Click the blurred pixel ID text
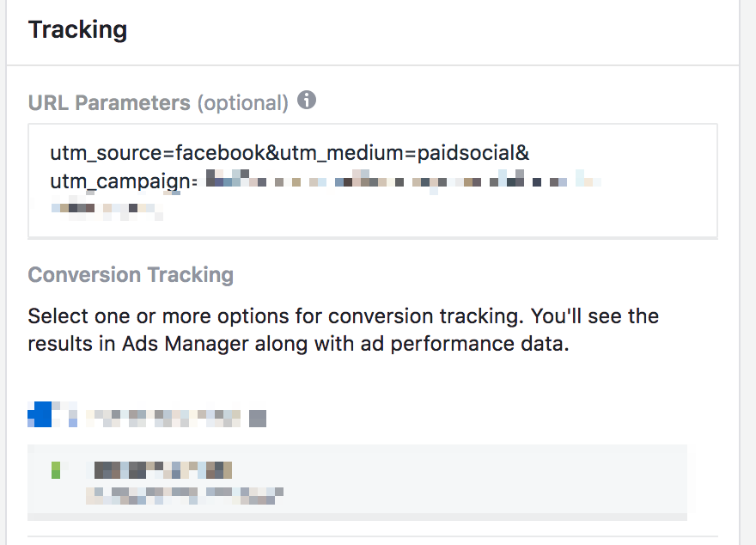 coord(185,494)
